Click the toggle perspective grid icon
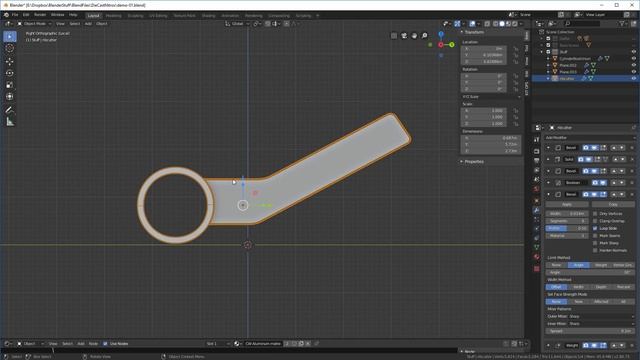The width and height of the screenshot is (640, 360). (394, 36)
